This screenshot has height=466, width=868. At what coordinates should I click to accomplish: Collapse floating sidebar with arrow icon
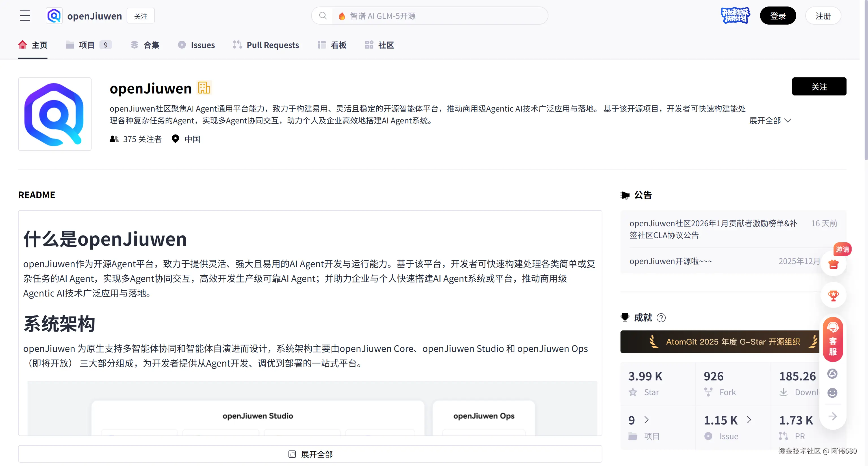pos(832,416)
